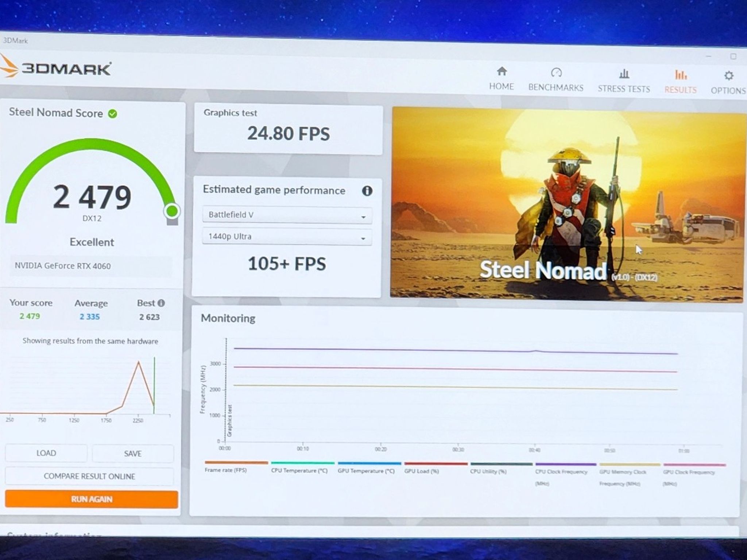Screen dimensions: 747x560
Task: Toggle CPU Clock Frequency legend item
Action: click(565, 474)
